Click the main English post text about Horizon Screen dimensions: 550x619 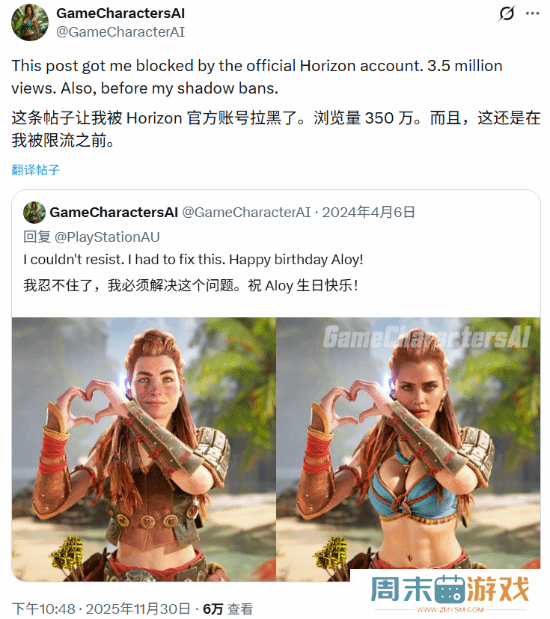[x=257, y=77]
